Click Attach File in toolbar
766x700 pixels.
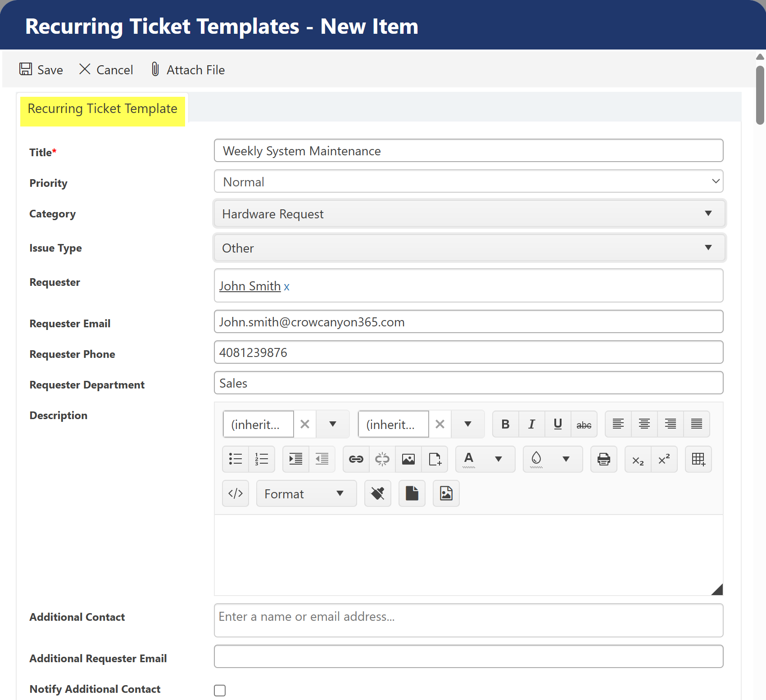tap(188, 70)
